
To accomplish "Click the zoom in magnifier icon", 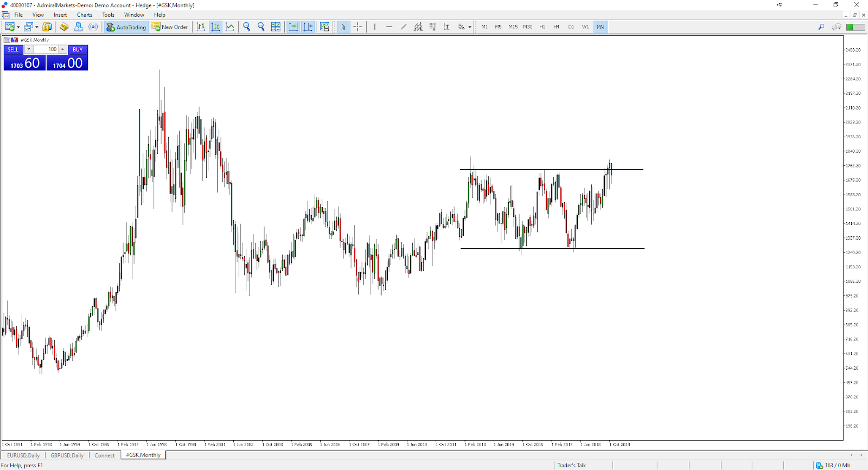I will pos(247,27).
